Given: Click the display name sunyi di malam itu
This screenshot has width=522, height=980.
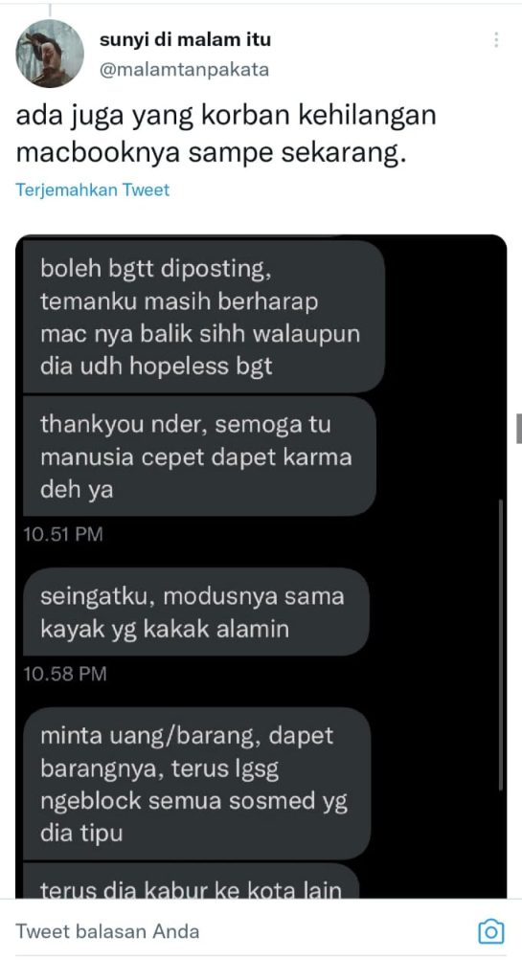Looking at the screenshot, I should 185,41.
